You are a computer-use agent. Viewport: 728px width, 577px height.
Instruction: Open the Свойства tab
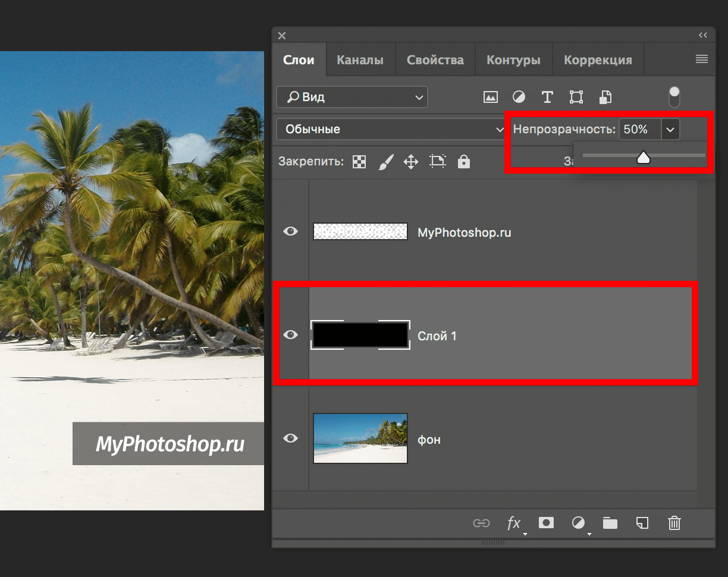pos(435,60)
